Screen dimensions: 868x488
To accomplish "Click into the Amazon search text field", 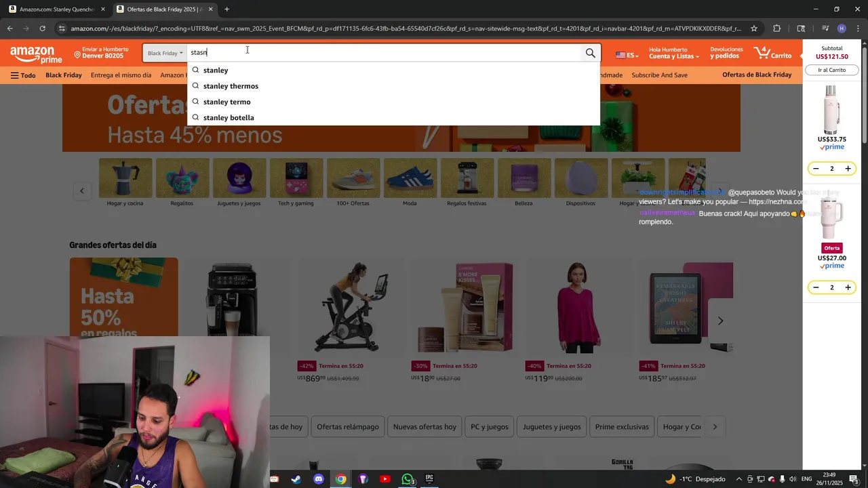I will coord(383,53).
